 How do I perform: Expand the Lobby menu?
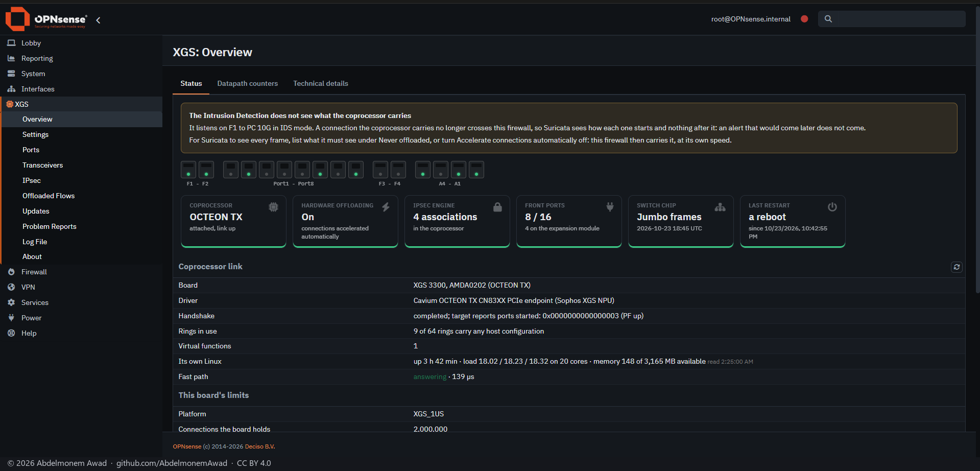pos(81,43)
